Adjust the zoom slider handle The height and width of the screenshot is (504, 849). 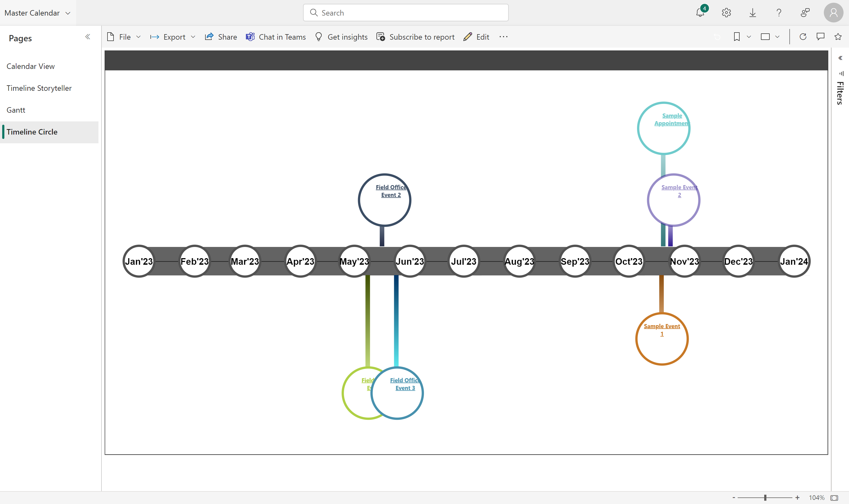(x=765, y=497)
